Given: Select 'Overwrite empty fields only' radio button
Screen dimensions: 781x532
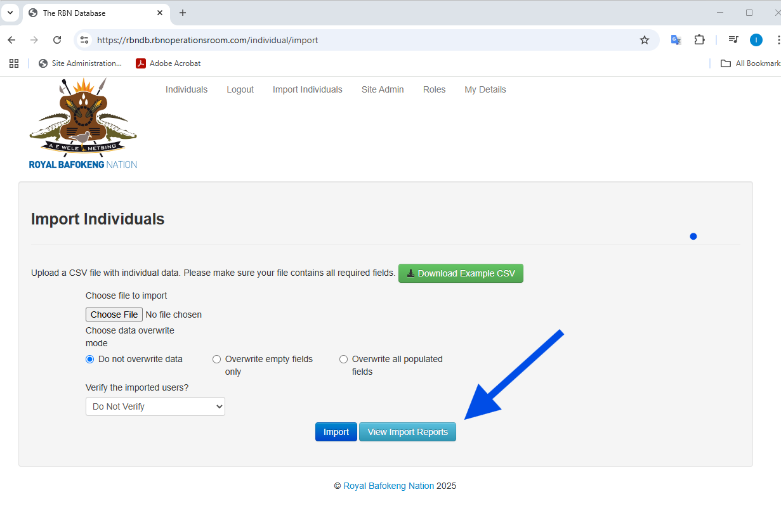Looking at the screenshot, I should (216, 360).
